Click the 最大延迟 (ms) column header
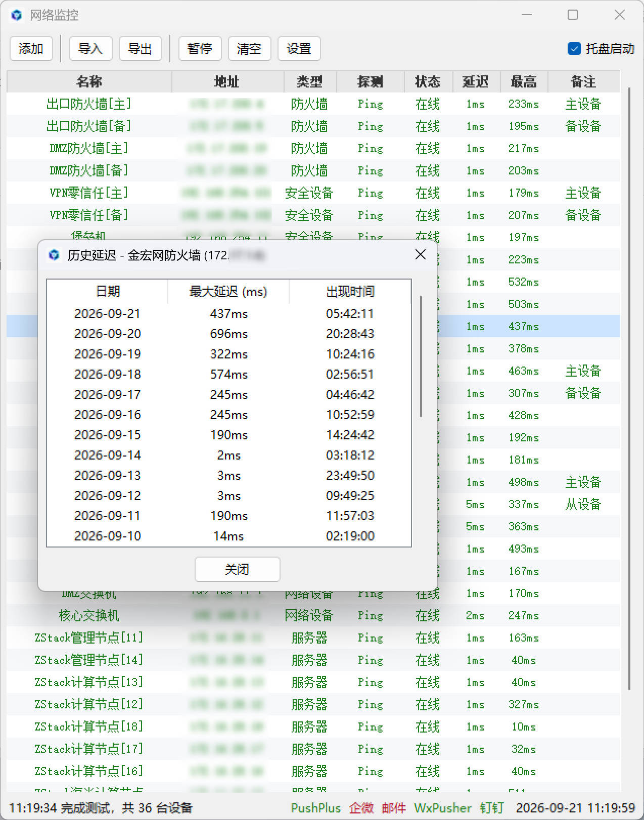This screenshot has width=644, height=820. coord(228,291)
